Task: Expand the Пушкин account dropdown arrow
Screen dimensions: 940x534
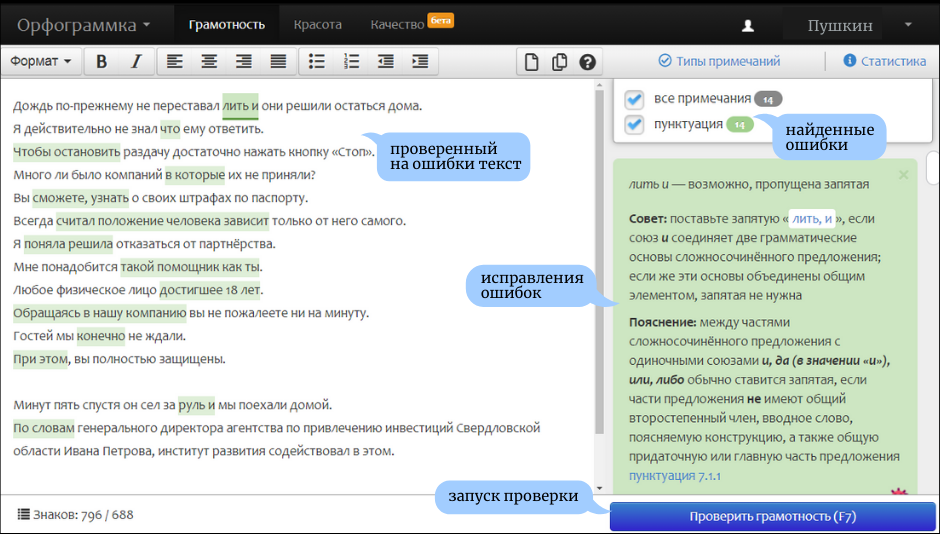Action: pos(908,25)
